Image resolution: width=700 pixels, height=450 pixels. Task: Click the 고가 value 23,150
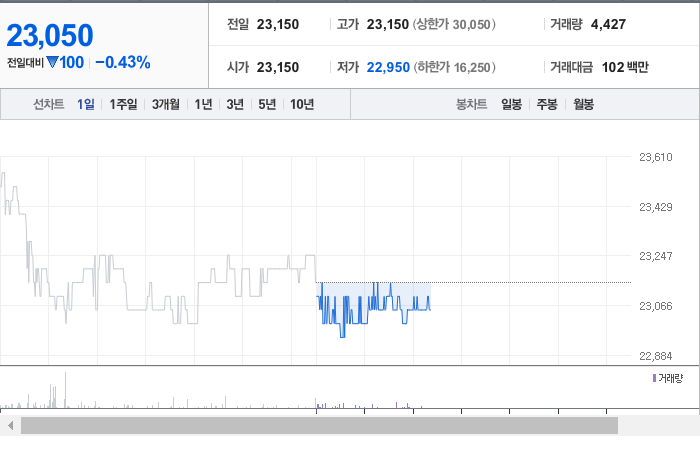(388, 25)
